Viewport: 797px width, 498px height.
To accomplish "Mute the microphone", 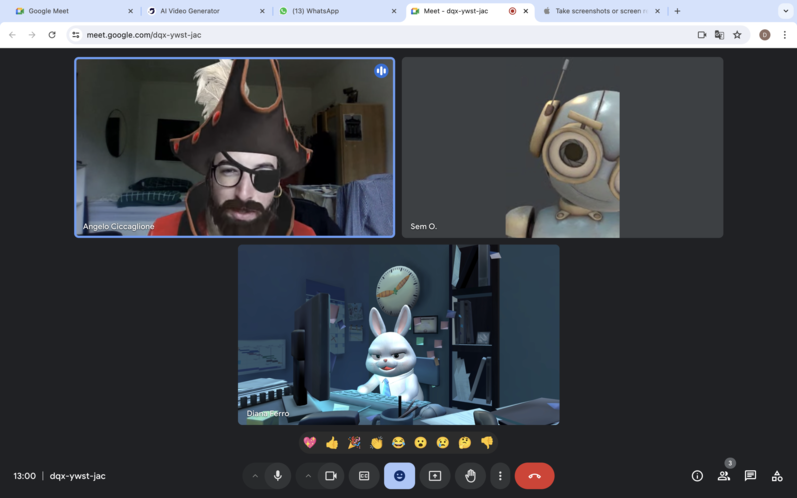I will [x=278, y=476].
